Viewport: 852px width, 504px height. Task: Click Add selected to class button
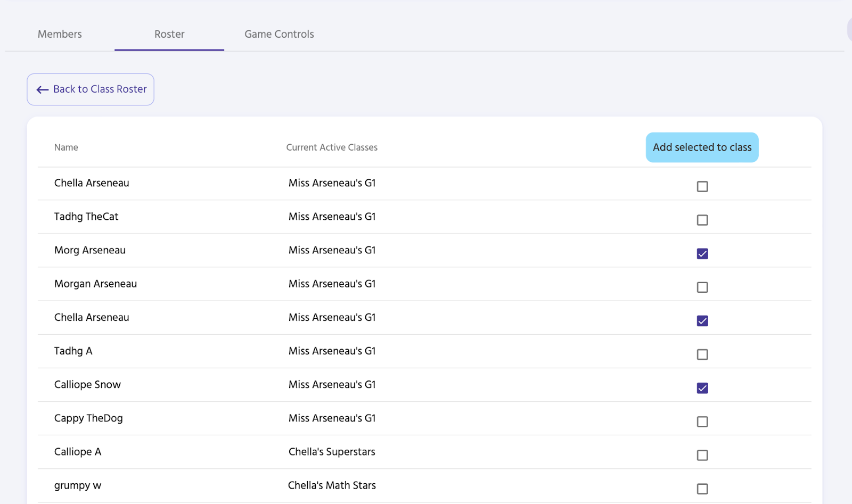[x=702, y=147]
